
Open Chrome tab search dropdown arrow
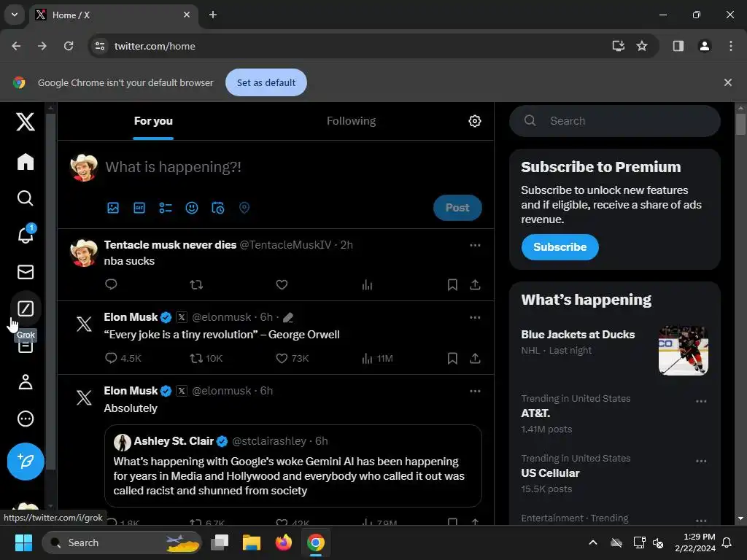15,15
